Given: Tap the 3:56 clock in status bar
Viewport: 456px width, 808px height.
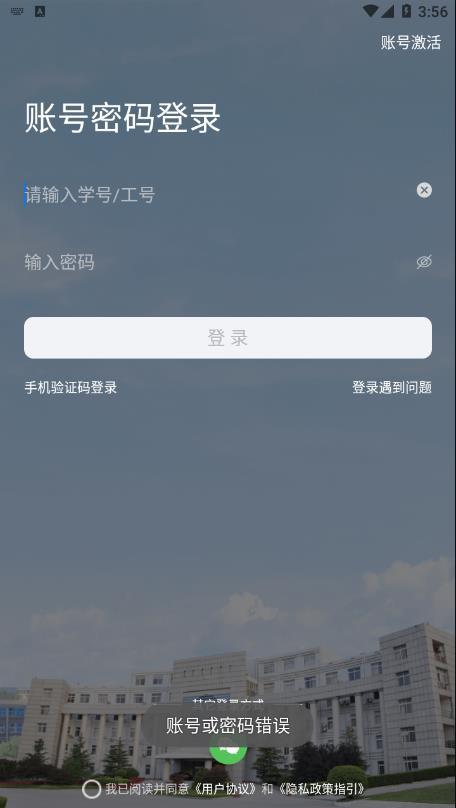Looking at the screenshot, I should point(433,11).
